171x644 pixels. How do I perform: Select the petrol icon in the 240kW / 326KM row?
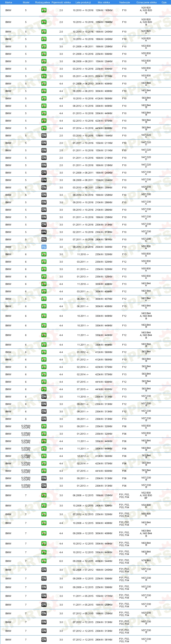click(44, 506)
